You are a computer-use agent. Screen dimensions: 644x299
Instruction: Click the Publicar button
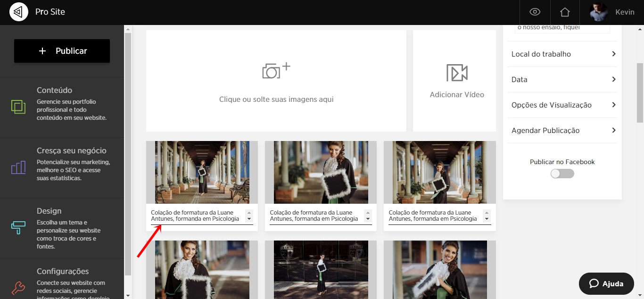click(62, 51)
